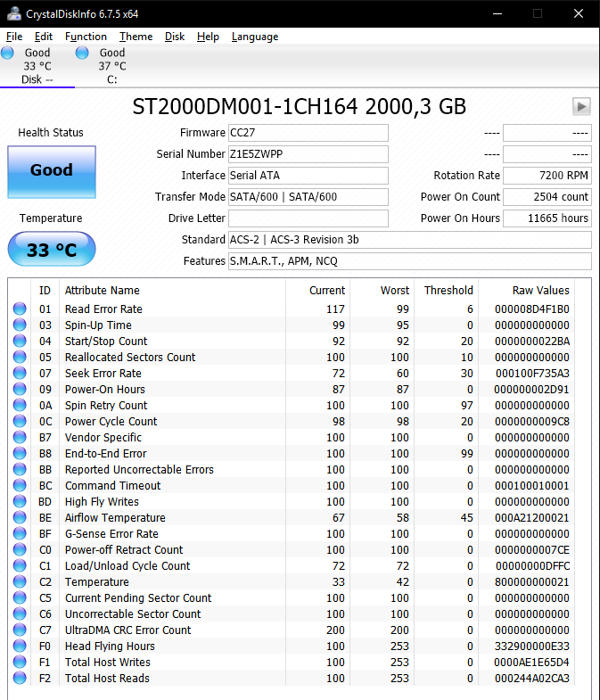Screen dimensions: 600x700
Task: Click status icon for Read Error Rate
Action: tap(20, 309)
